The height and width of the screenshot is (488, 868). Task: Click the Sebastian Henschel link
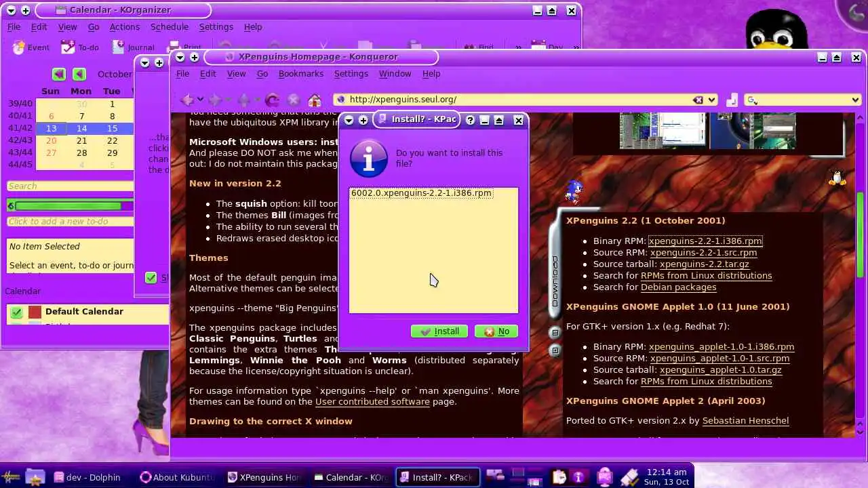pyautogui.click(x=745, y=420)
